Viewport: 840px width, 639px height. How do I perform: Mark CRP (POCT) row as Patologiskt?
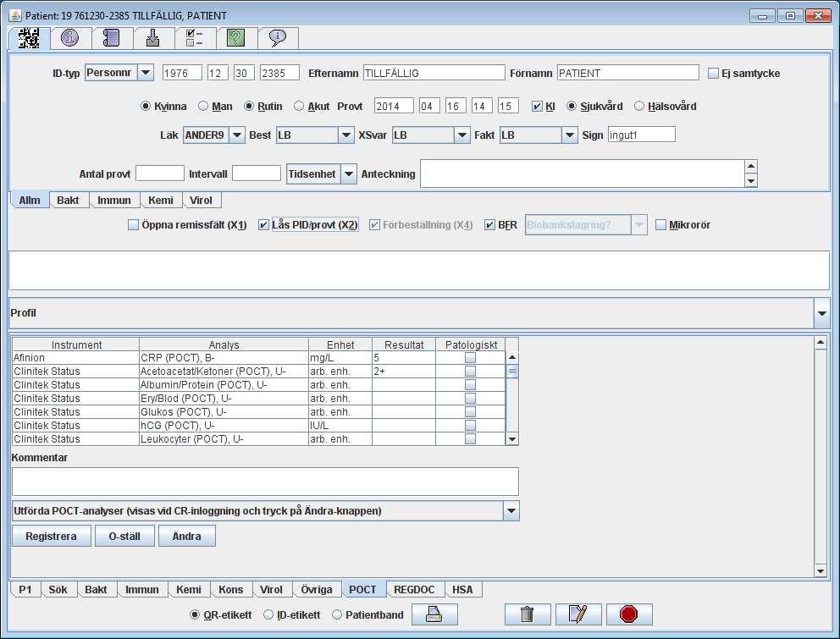pos(470,358)
